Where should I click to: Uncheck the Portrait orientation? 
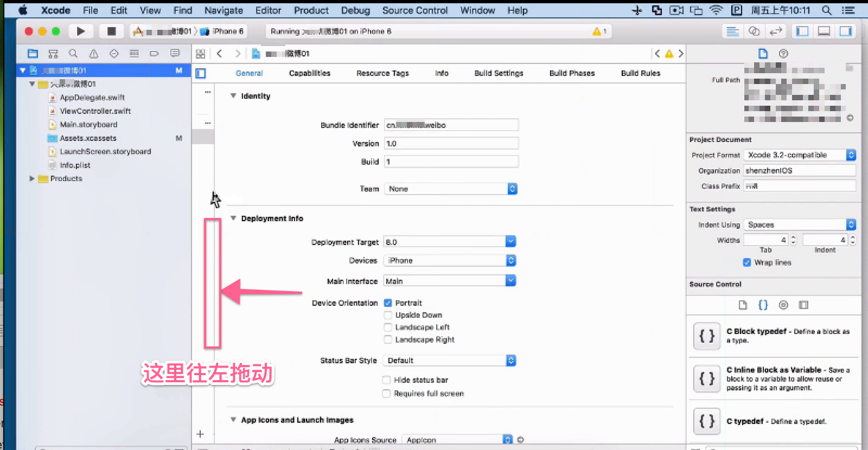pos(388,303)
